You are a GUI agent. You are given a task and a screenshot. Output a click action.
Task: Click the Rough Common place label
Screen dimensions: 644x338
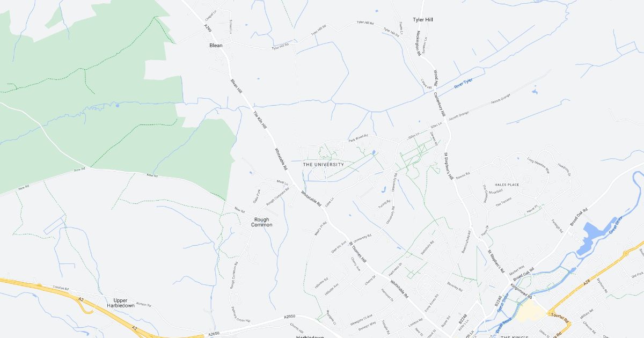click(x=262, y=222)
